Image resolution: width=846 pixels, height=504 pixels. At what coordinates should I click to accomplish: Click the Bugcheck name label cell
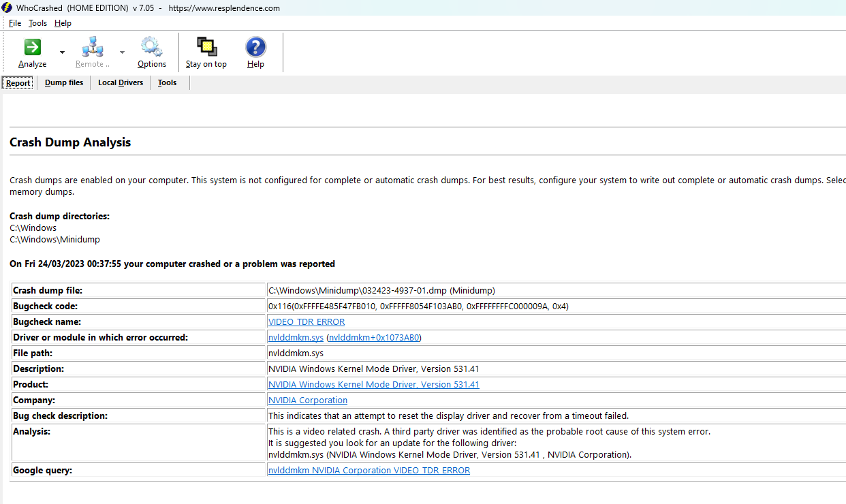point(139,322)
